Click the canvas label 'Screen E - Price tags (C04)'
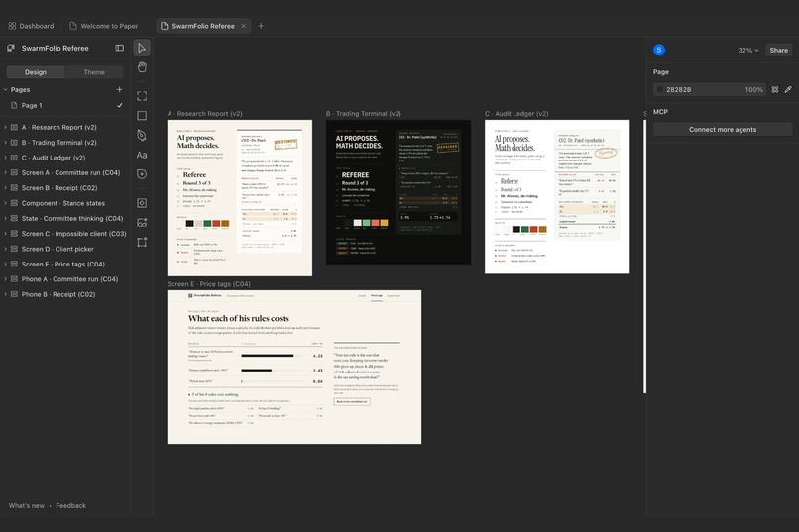This screenshot has width=799, height=532. [x=208, y=284]
